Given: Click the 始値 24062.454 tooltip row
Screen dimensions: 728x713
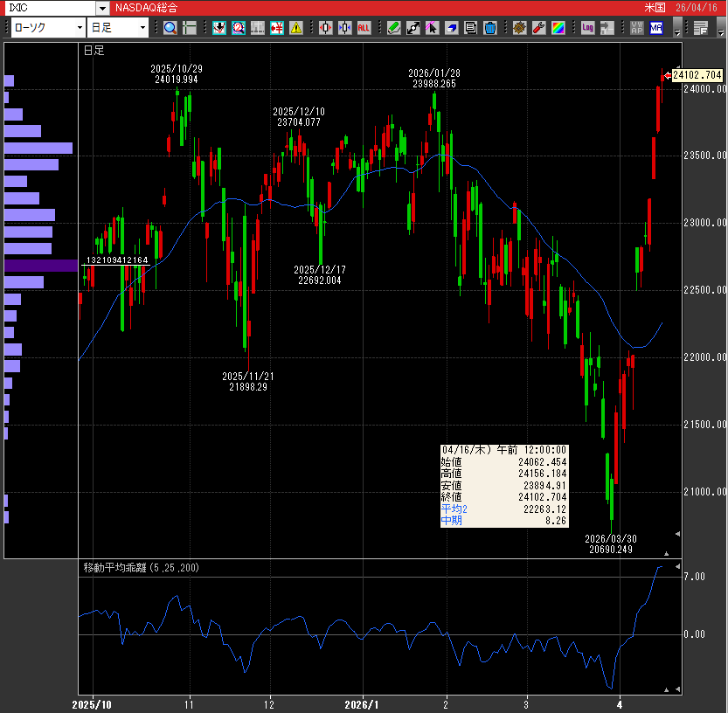Looking at the screenshot, I should point(504,462).
